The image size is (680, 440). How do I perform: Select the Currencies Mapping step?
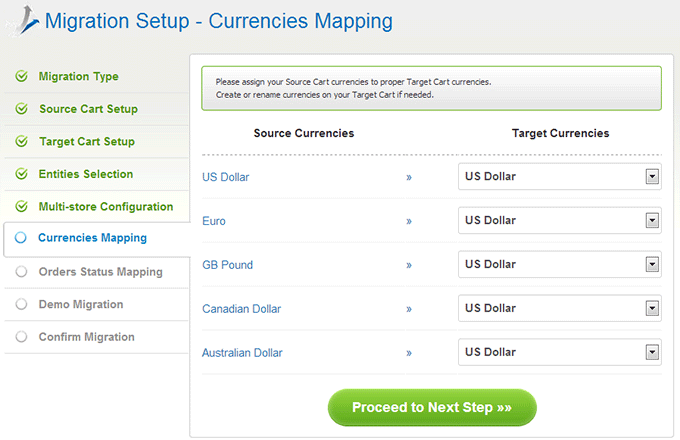point(92,238)
